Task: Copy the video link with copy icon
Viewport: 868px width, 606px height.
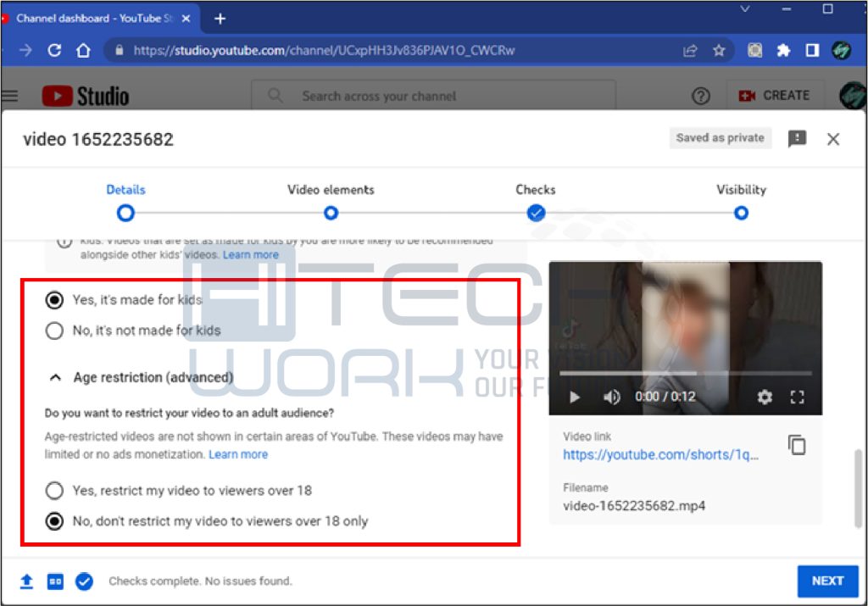Action: (797, 445)
